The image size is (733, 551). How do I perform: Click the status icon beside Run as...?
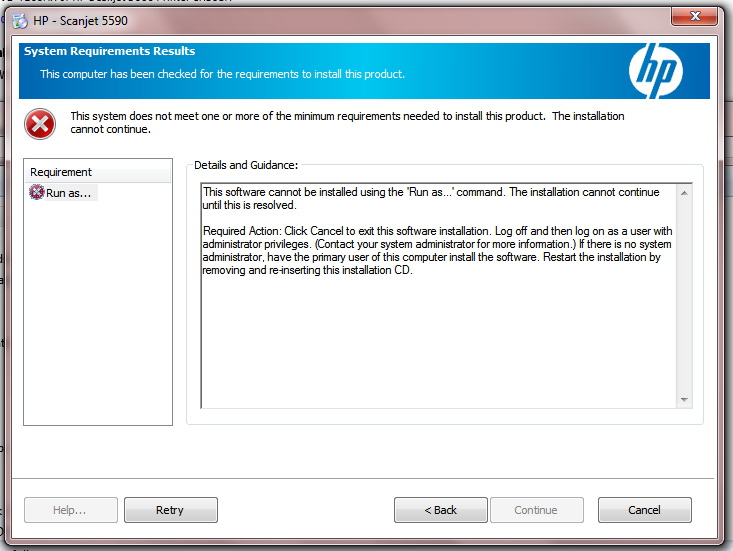37,193
